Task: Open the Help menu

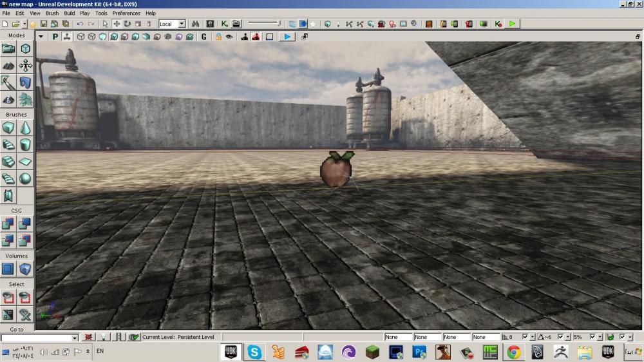Action: pyautogui.click(x=151, y=13)
